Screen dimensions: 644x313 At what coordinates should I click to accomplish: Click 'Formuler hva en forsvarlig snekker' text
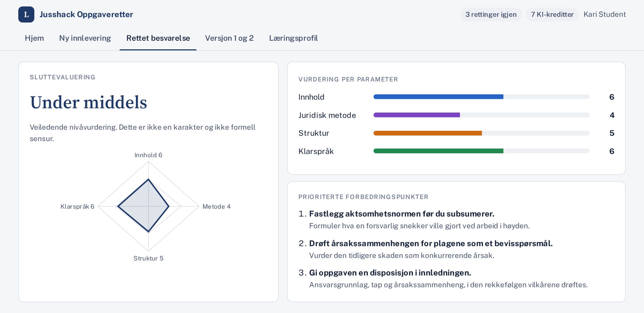click(x=419, y=226)
